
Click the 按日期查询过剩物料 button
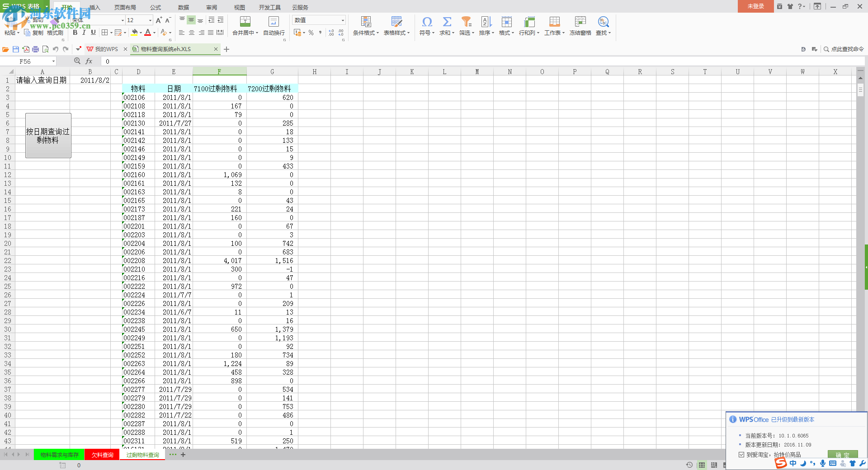[48, 136]
